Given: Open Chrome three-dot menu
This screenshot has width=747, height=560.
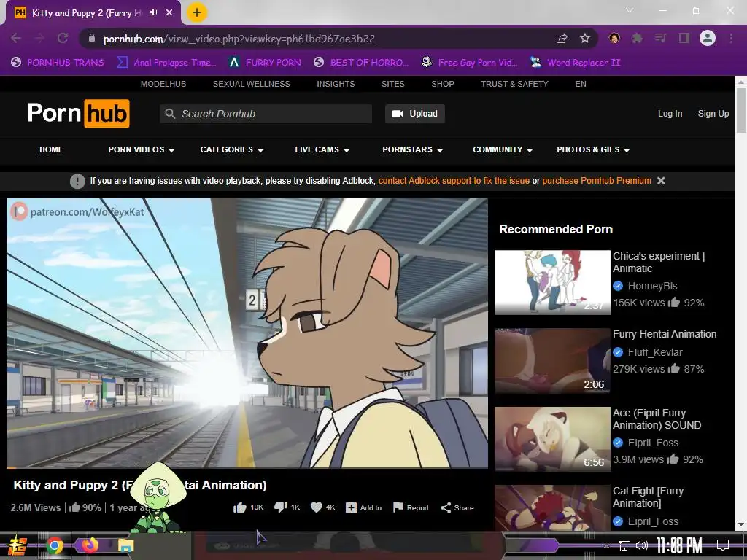Looking at the screenshot, I should pos(731,38).
